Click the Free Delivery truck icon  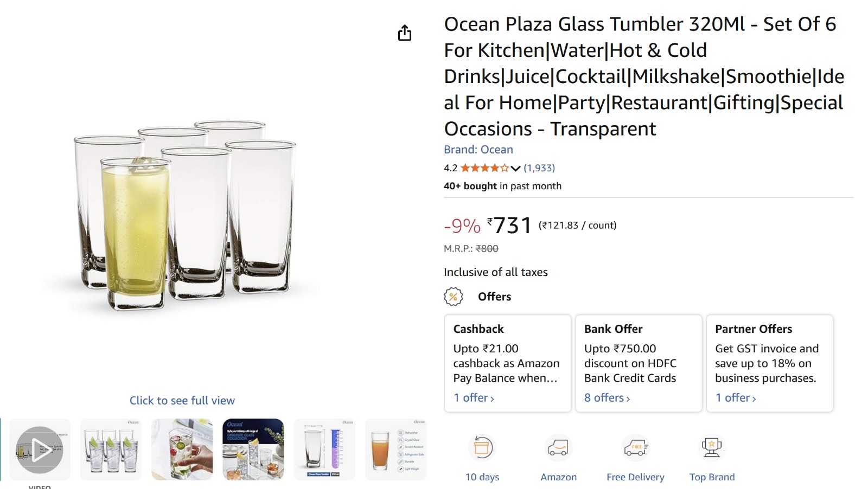(635, 448)
